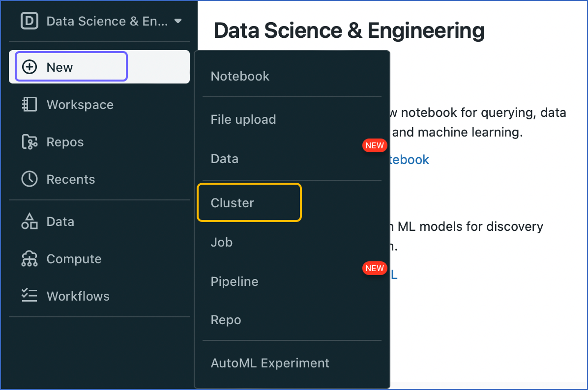
Task: Click the NEW badge beside Pipeline
Action: [x=375, y=268]
